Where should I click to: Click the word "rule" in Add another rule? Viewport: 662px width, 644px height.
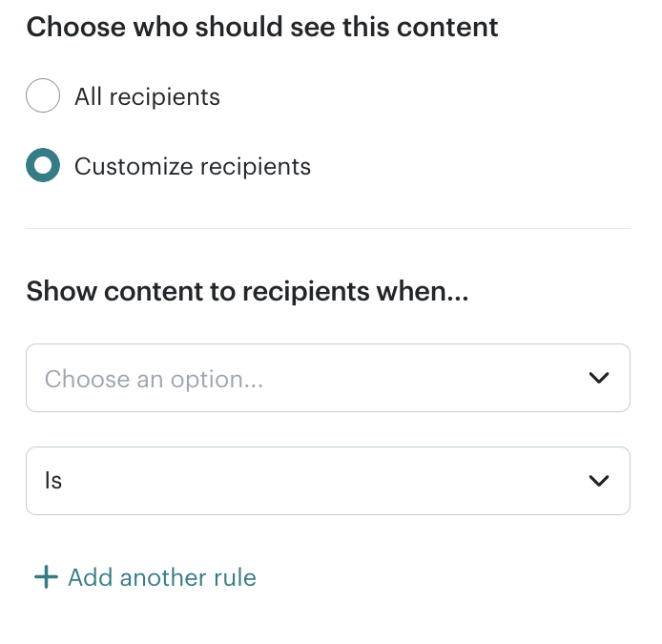point(236,577)
